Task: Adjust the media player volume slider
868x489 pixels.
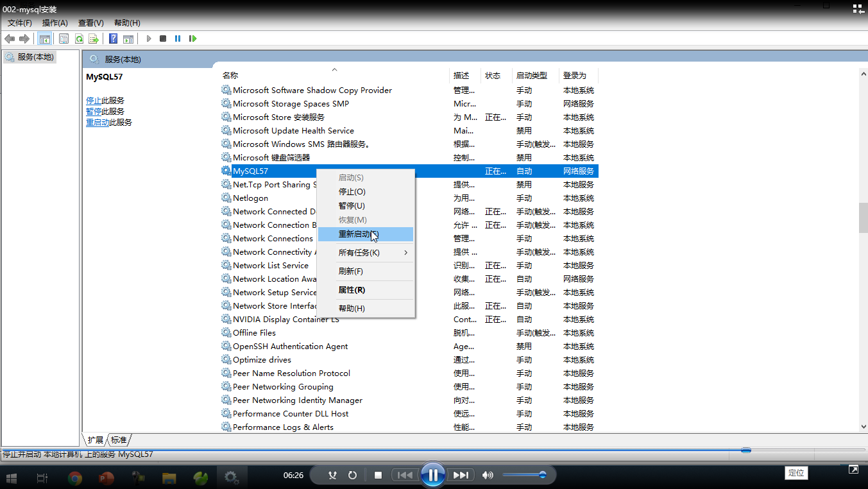Action: 524,476
